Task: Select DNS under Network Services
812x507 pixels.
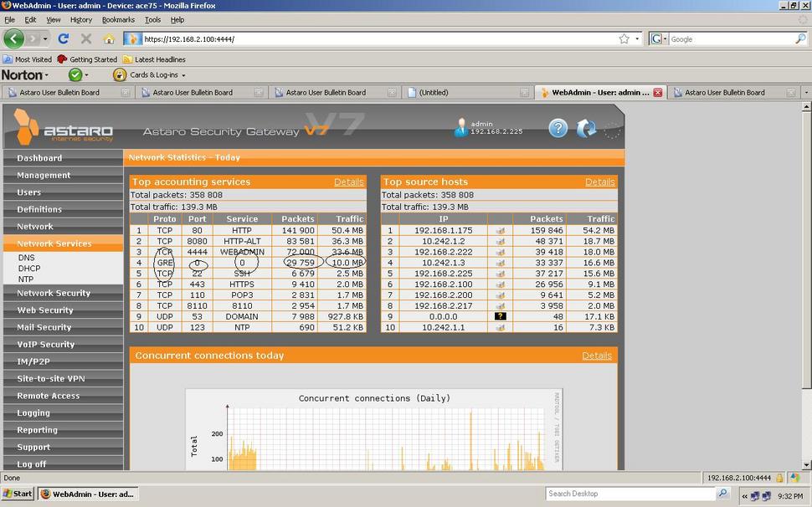Action: click(x=27, y=258)
